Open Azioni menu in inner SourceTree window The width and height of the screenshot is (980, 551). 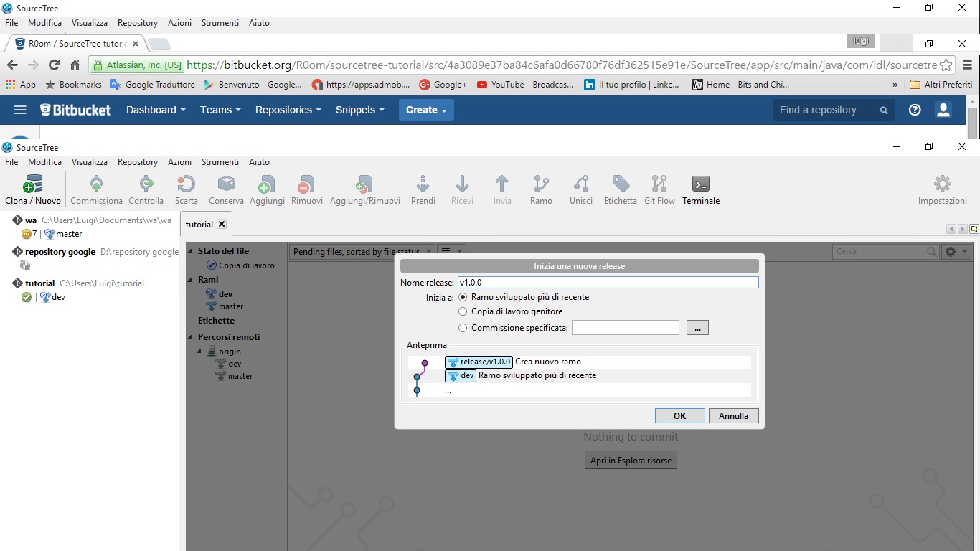click(x=179, y=162)
